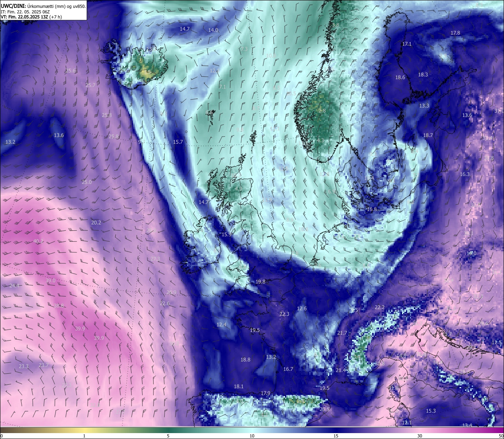Click the 27.3 value label
The height and width of the screenshot is (439, 504).
(x=155, y=259)
